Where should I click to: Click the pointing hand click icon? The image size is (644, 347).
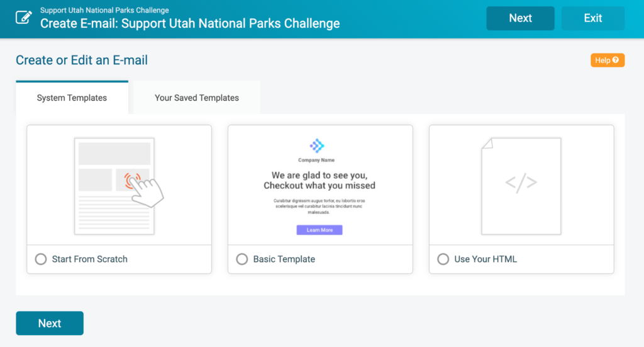pos(144,190)
